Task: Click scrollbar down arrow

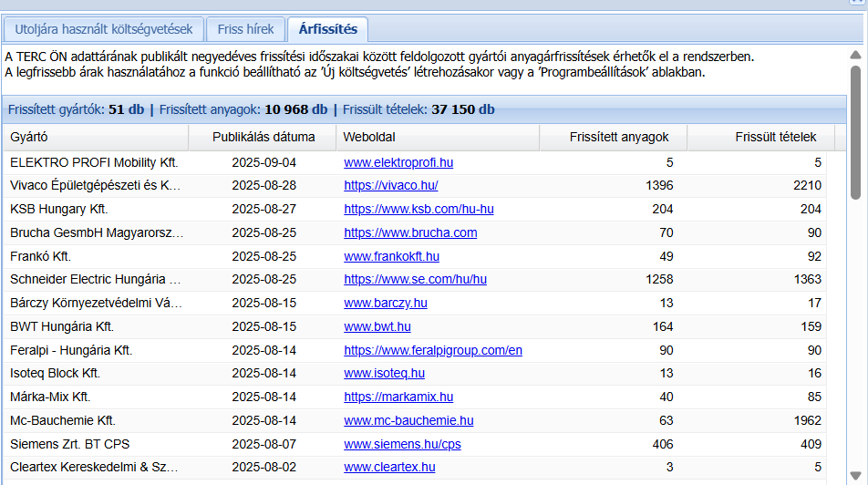Action: [855, 476]
